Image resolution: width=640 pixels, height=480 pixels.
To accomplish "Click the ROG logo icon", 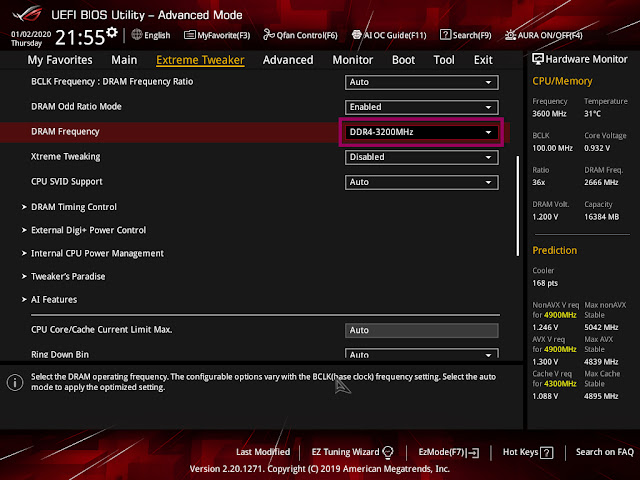I will coord(27,14).
